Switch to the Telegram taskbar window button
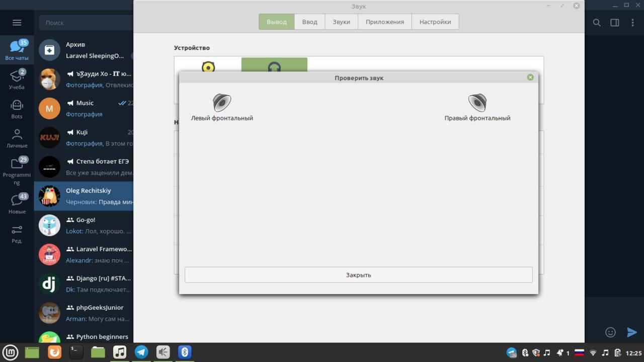The height and width of the screenshot is (362, 644). 141,352
